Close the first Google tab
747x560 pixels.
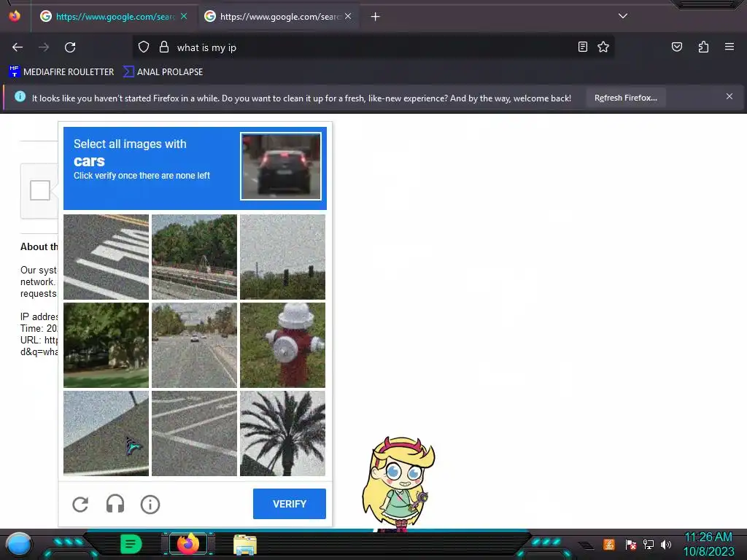point(184,17)
